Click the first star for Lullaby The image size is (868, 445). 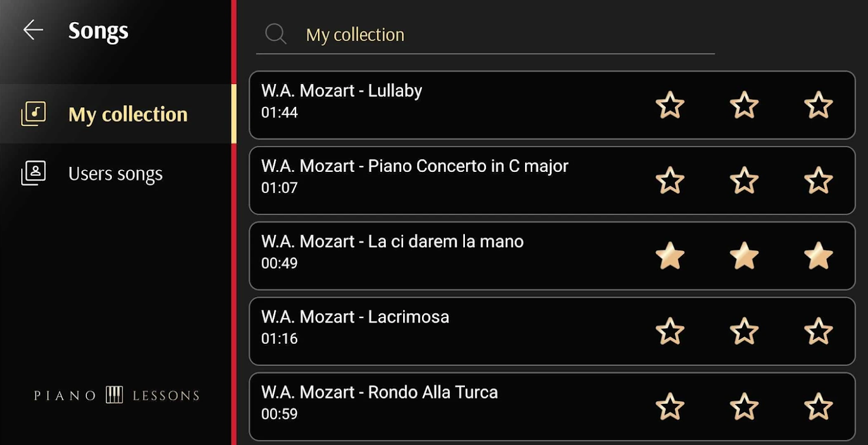(670, 105)
